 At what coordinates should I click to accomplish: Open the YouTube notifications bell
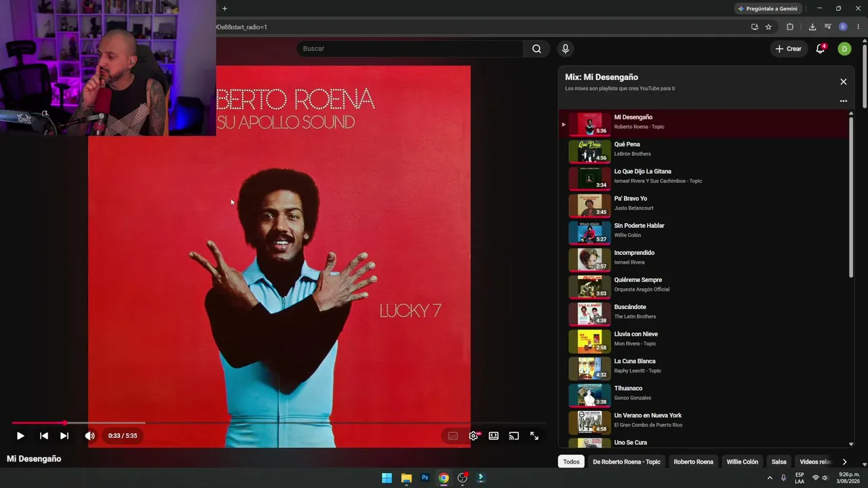pos(821,49)
